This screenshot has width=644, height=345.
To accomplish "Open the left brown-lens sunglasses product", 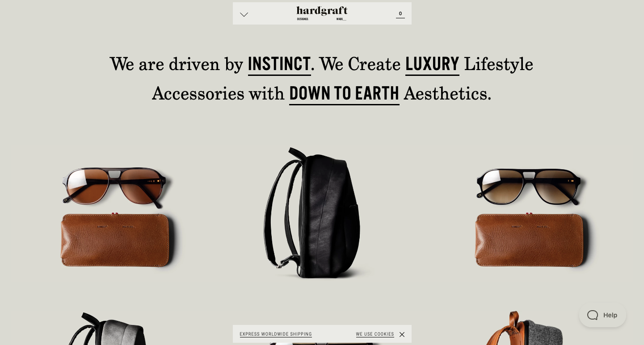I will [x=114, y=187].
